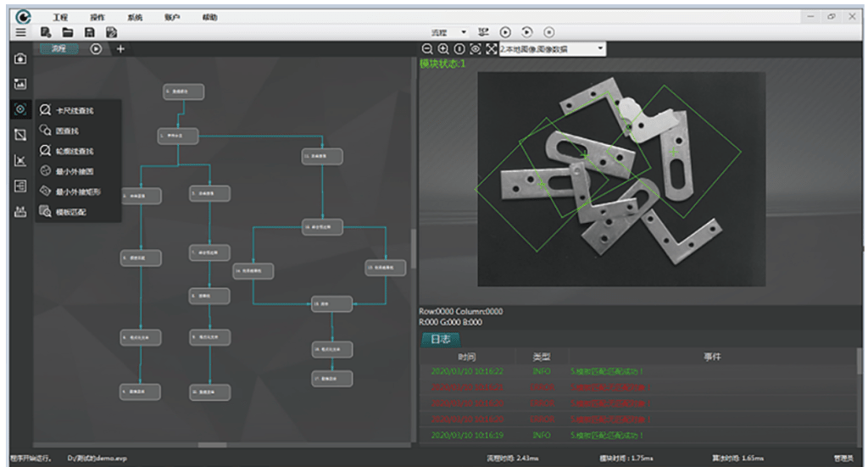Toggle the hamburger menu to collapse sidebar
868x472 pixels.
[20, 32]
